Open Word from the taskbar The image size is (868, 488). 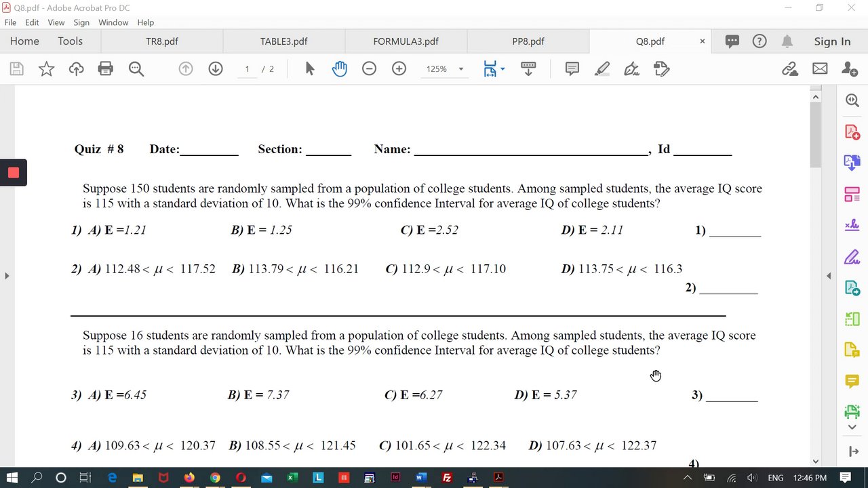click(x=420, y=478)
